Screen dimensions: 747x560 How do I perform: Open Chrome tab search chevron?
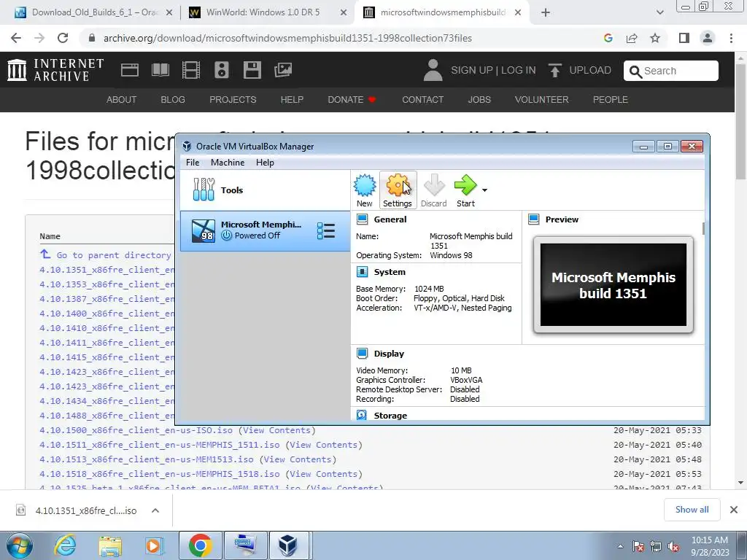[659, 13]
